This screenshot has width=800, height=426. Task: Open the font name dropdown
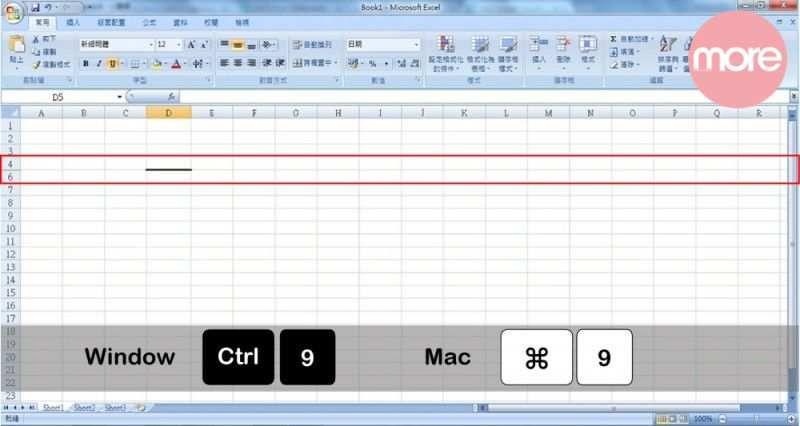click(x=151, y=45)
